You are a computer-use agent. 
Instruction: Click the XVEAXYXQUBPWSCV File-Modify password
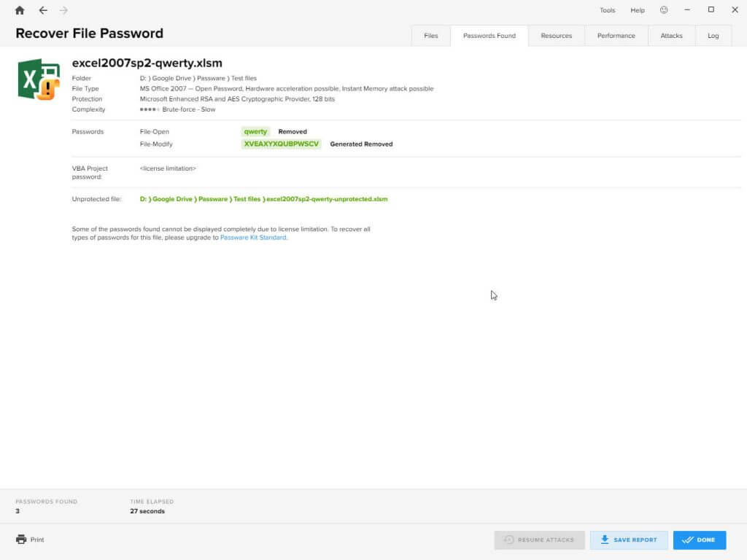pyautogui.click(x=282, y=144)
